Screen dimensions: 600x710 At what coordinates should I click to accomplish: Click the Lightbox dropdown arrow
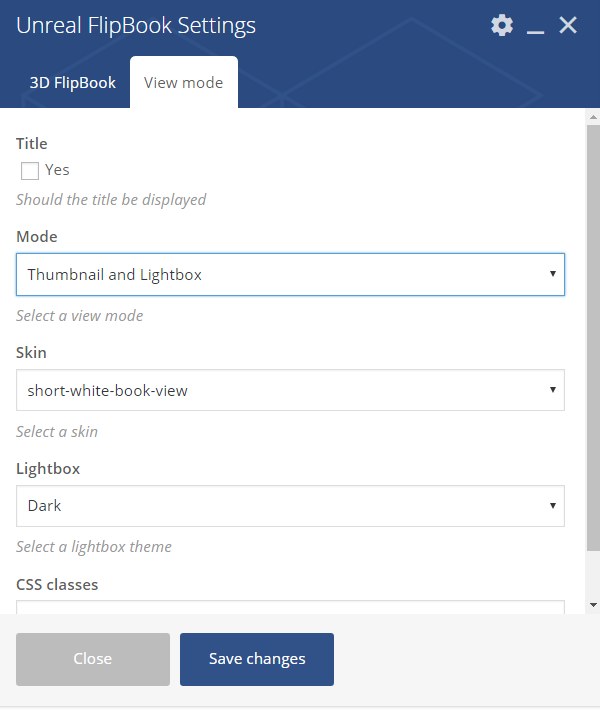point(552,506)
